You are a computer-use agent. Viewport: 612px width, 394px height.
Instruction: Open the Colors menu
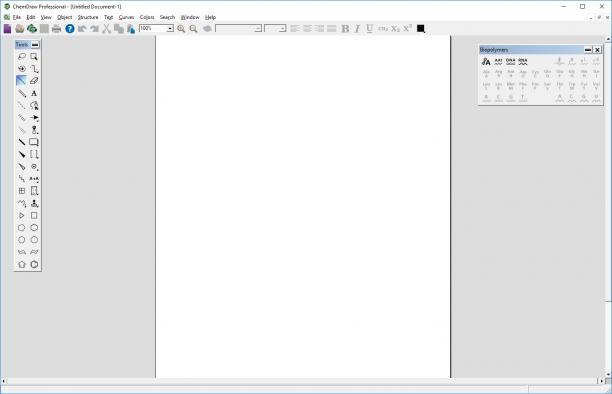147,17
